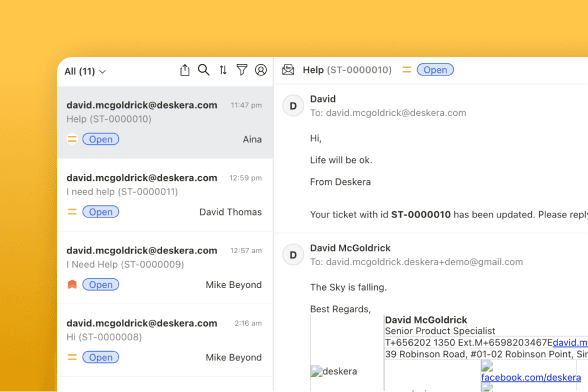Click sender name David McGoldrick in second message
Image resolution: width=588 pixels, height=392 pixels.
(x=350, y=248)
